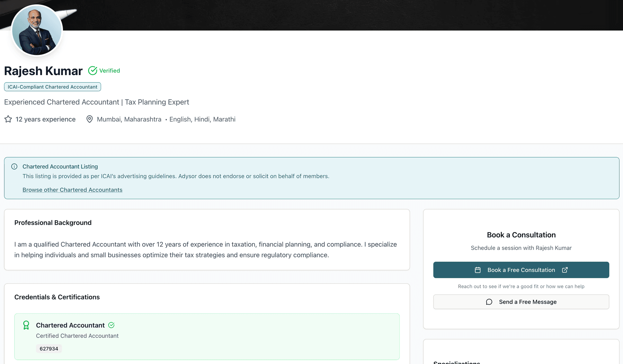Click the chat bubble message icon

click(489, 302)
